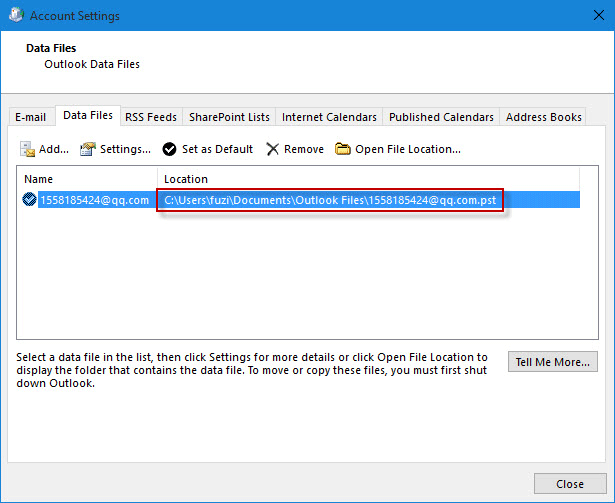Click the Open File Location folder icon
Viewport: 615px width, 503px height.
pyautogui.click(x=342, y=149)
